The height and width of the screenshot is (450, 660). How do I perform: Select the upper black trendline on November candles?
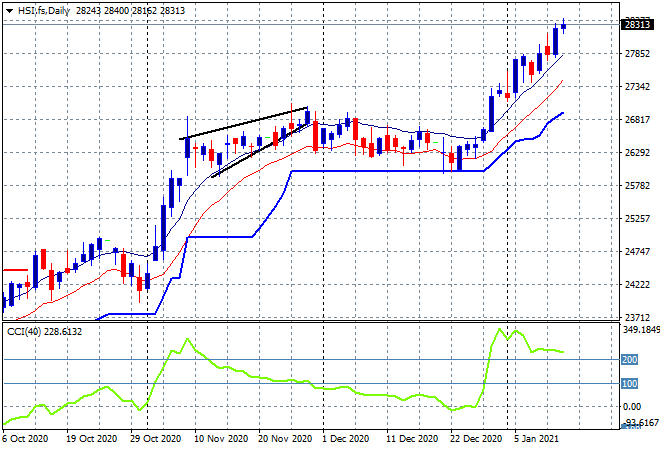click(243, 124)
